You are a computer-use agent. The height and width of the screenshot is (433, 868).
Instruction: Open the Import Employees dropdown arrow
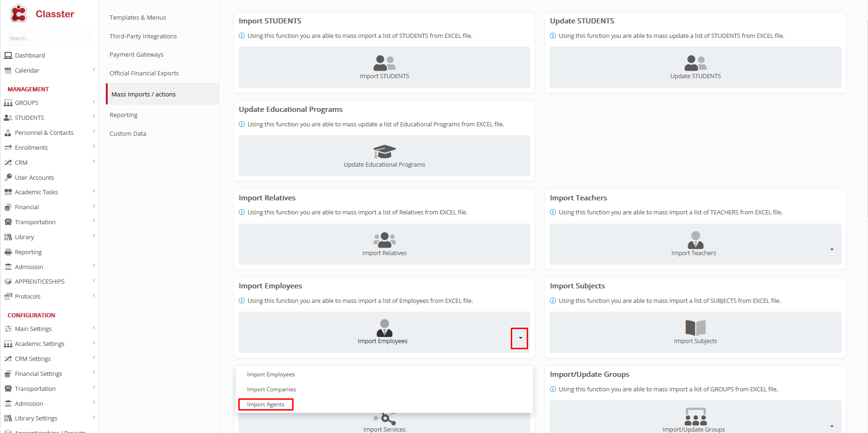pos(520,338)
